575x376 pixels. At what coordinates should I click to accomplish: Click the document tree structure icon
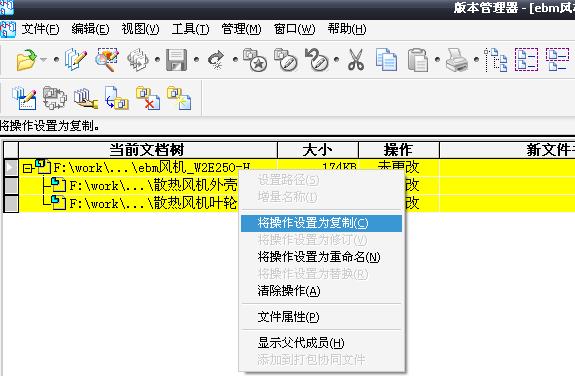495,60
